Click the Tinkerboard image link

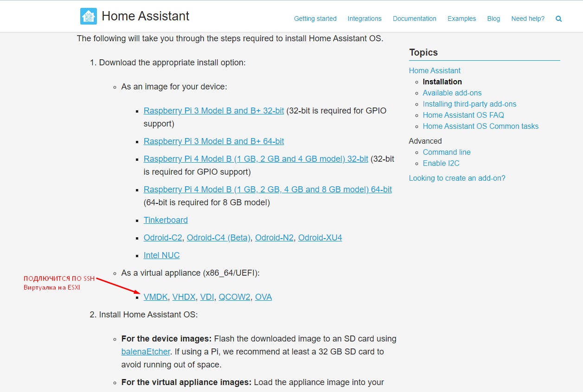click(166, 220)
